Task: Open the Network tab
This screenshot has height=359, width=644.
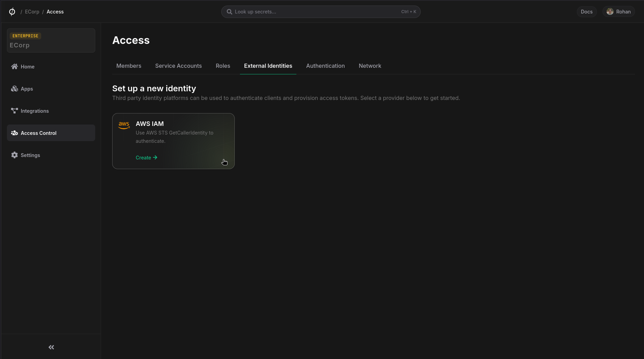Action: pos(370,66)
